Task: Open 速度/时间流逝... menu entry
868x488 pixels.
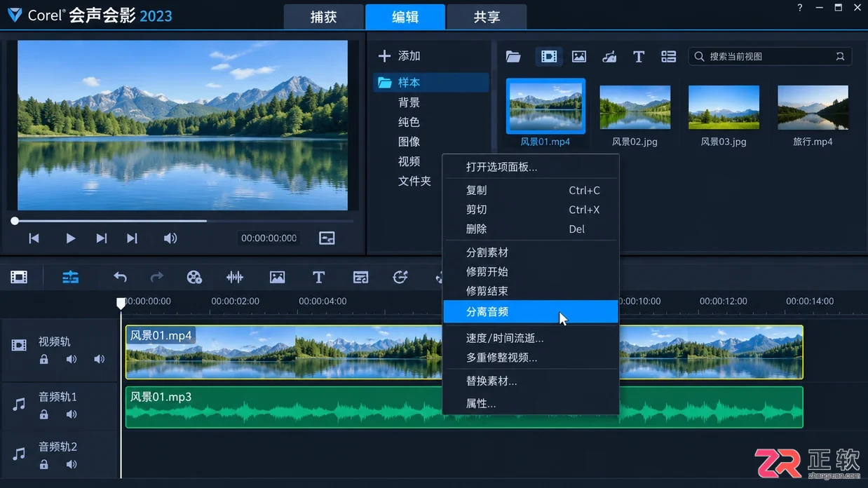Action: click(531, 338)
